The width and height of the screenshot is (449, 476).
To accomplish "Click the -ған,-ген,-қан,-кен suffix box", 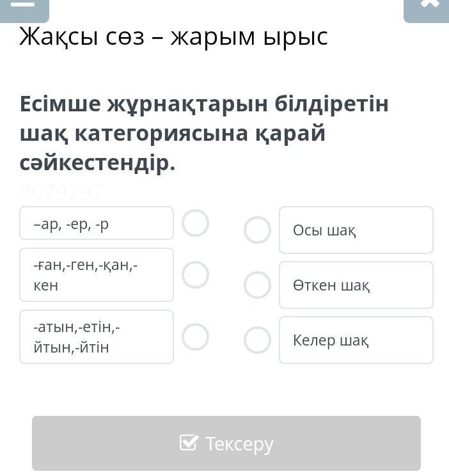I will 97,274.
